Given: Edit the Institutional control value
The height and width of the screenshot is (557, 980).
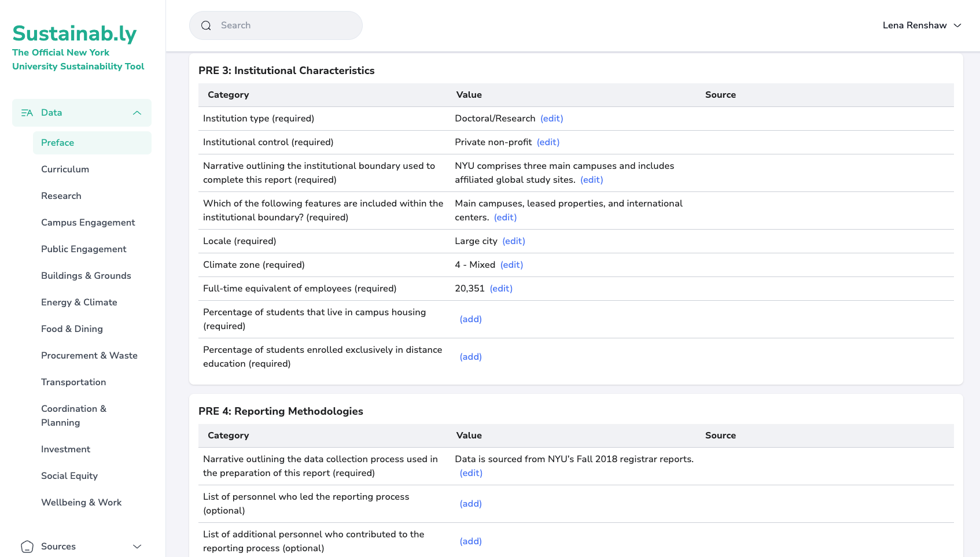Looking at the screenshot, I should click(548, 142).
